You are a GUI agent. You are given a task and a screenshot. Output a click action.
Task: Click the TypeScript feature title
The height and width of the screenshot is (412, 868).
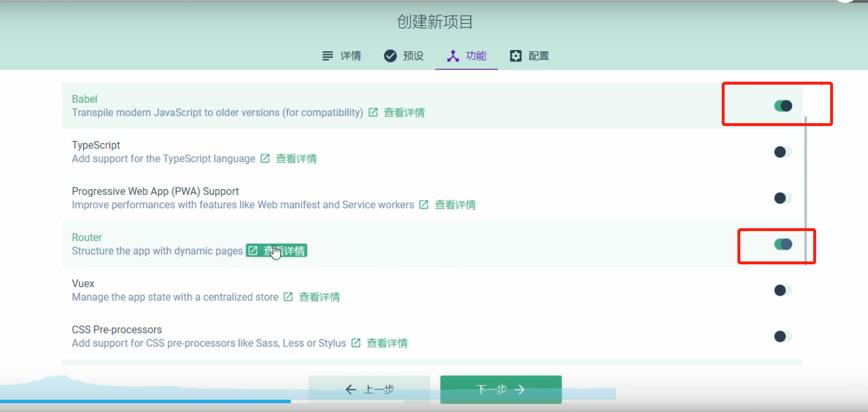(x=96, y=145)
